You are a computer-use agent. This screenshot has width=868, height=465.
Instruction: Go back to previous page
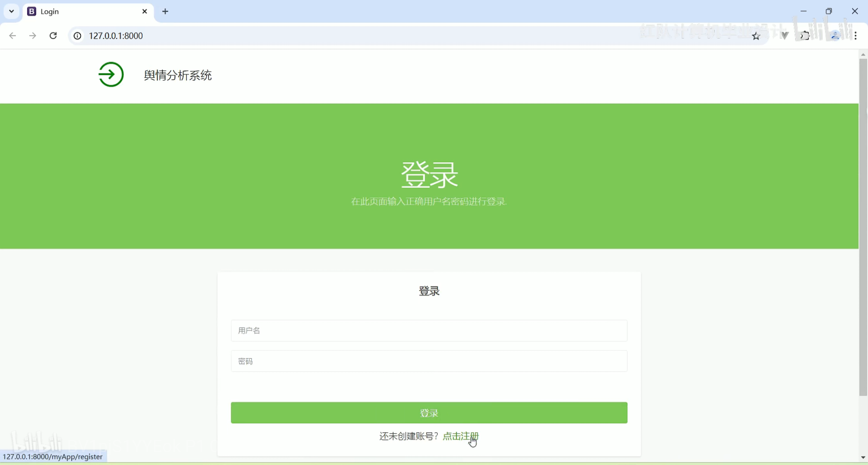12,36
